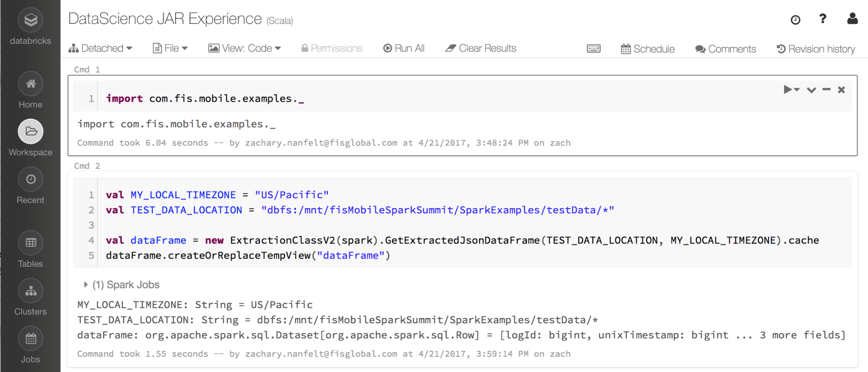Open the Clusters page
The image size is (868, 372).
click(30, 291)
